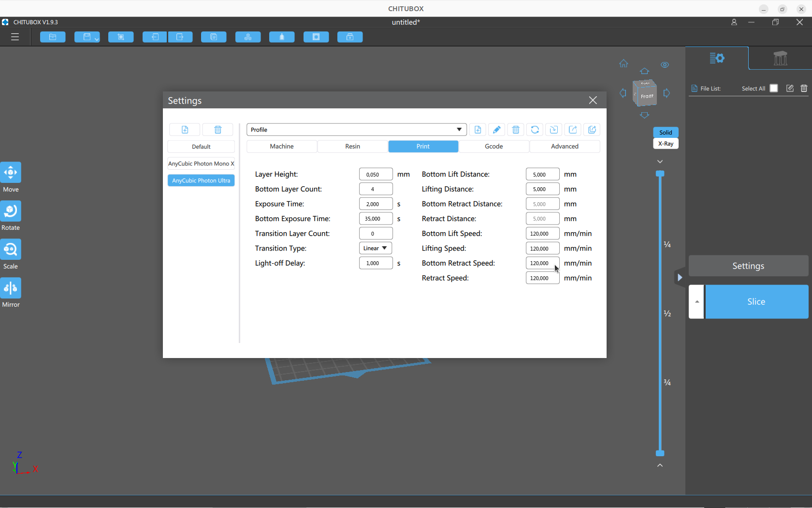Toggle perspective view eye icon
This screenshot has height=508, width=812.
tap(665, 65)
